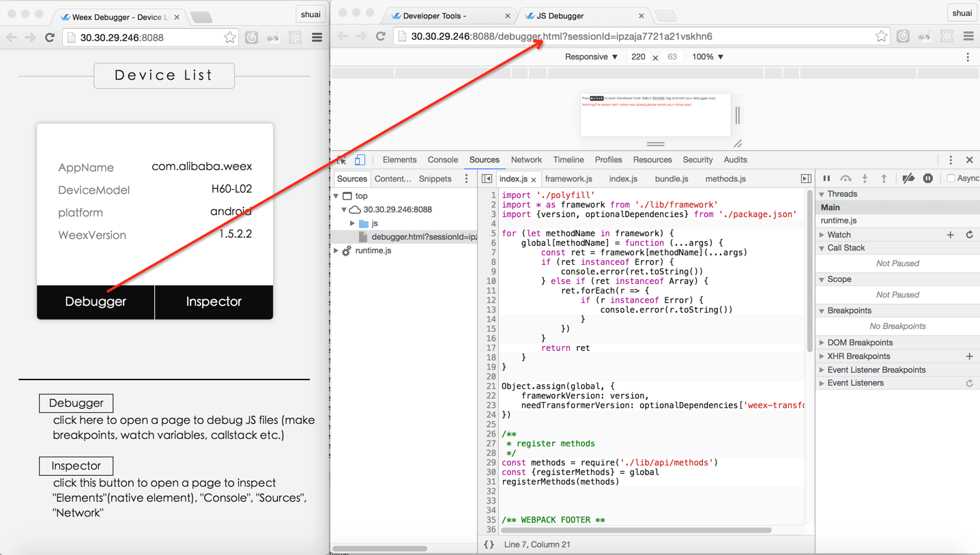Reload the JS Debugger browser window
The width and height of the screenshot is (980, 555).
click(x=381, y=36)
